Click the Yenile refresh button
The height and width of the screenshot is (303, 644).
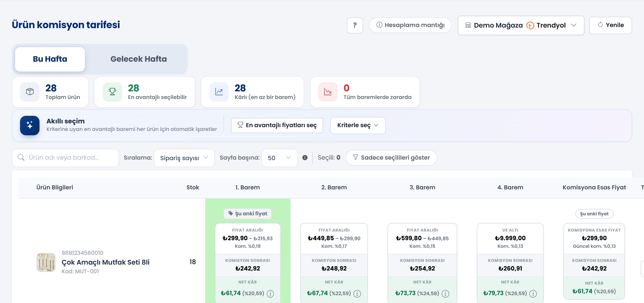click(x=610, y=25)
